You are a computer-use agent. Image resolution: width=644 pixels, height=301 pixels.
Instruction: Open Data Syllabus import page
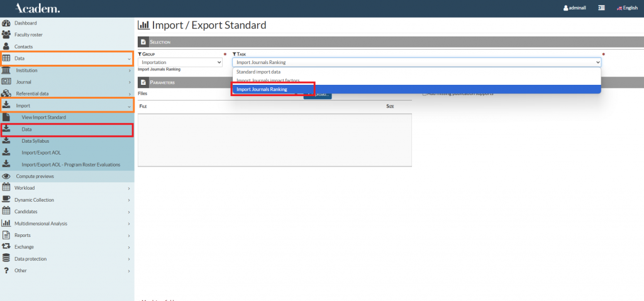(35, 141)
